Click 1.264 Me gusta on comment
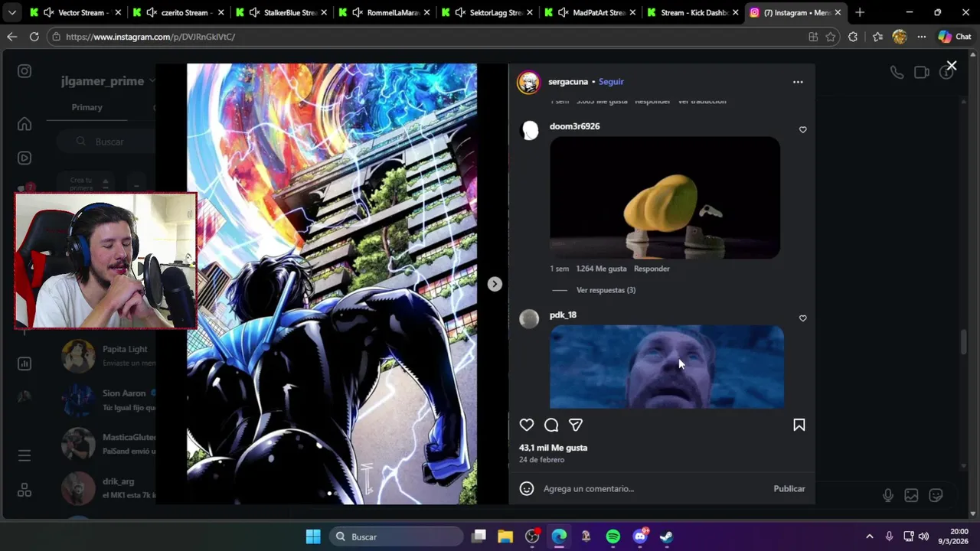 601,269
